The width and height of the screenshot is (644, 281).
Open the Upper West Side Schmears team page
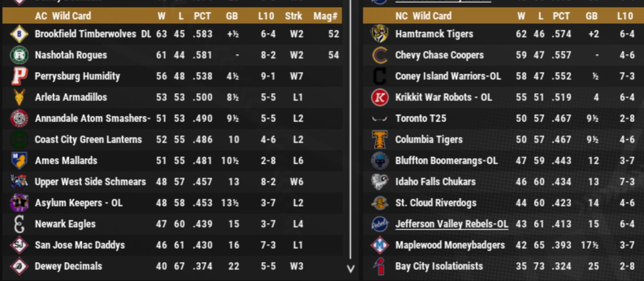coord(90,182)
